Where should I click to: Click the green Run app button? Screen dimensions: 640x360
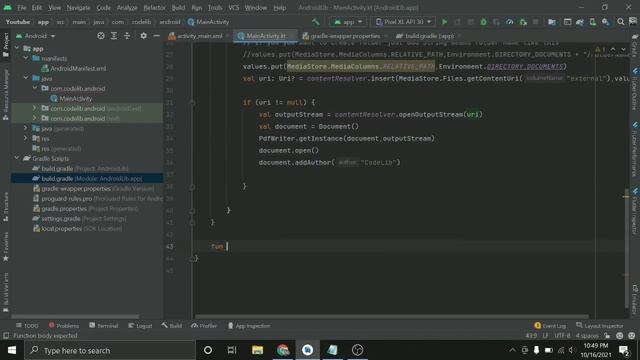click(444, 22)
